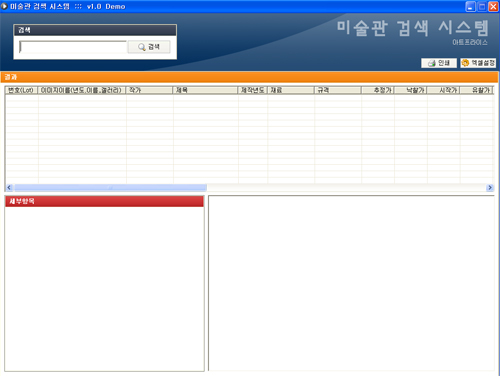Click the 추정가 column header

378,90
